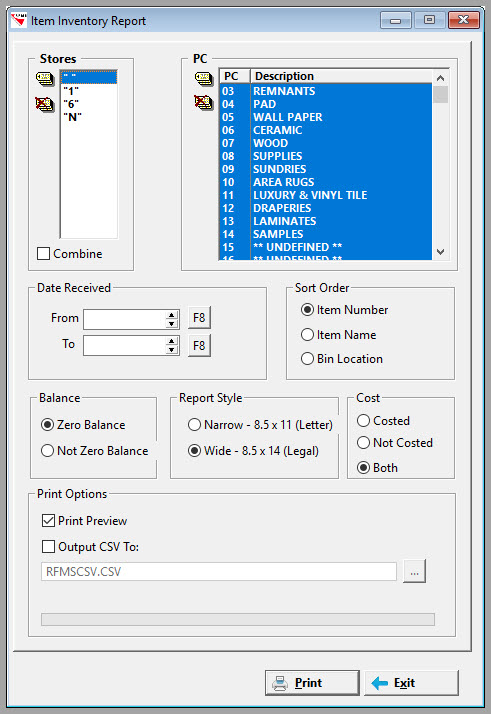Enable the Output CSV To checkbox
The image size is (491, 714).
coord(48,546)
